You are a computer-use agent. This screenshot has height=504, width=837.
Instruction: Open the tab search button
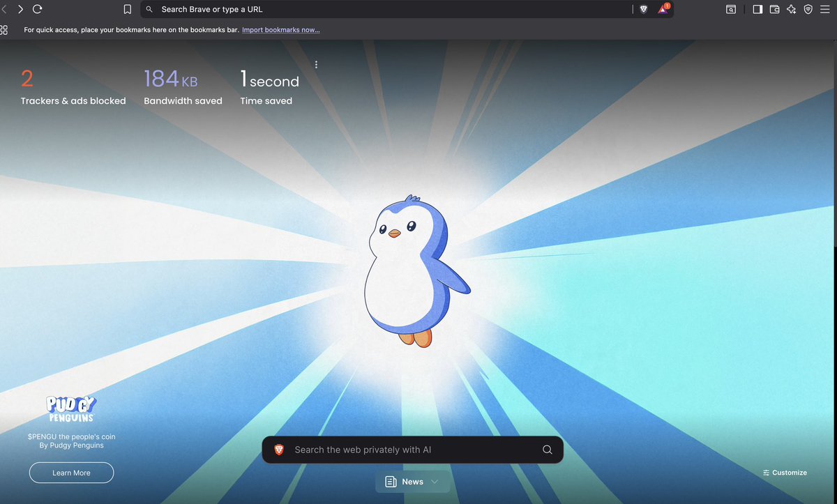coord(730,9)
